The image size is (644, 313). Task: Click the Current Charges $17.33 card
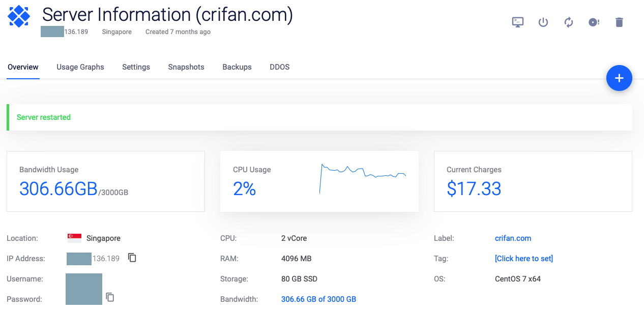(x=533, y=181)
